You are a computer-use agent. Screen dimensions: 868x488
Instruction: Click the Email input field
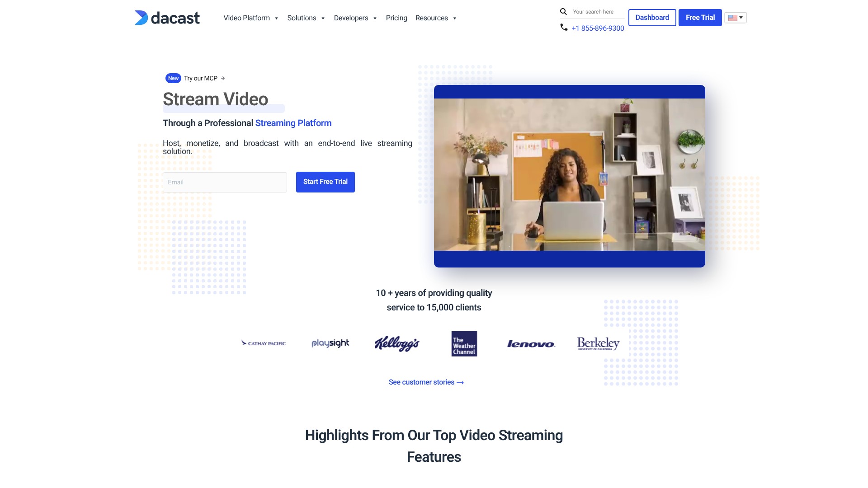point(225,182)
